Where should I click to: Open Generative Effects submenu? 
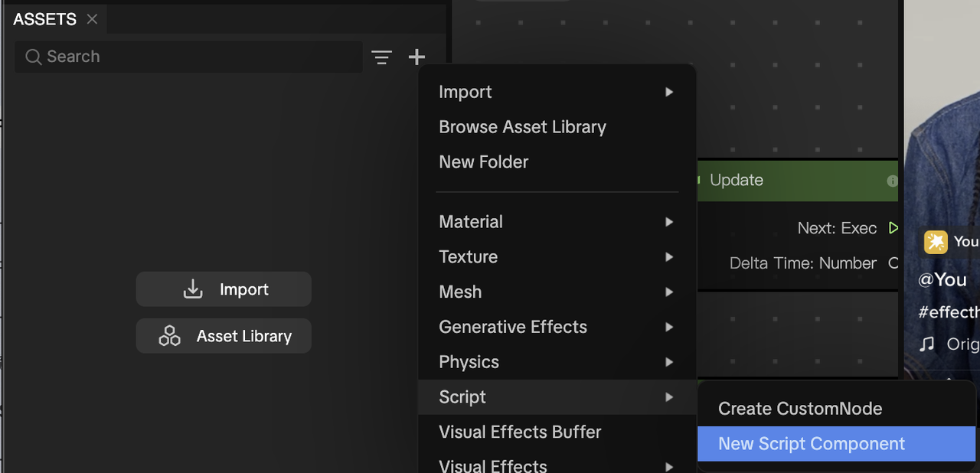557,327
